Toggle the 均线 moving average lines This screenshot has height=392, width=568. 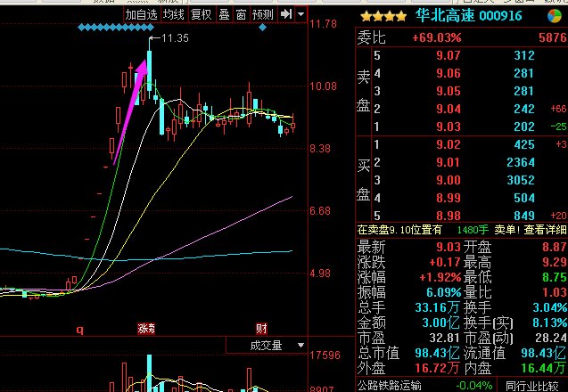tap(174, 14)
